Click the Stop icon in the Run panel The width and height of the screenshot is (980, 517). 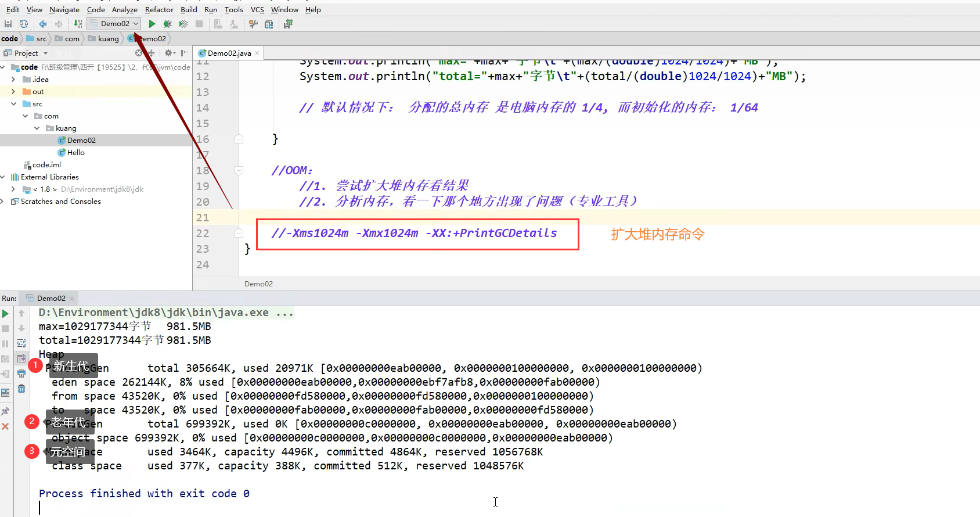click(x=5, y=329)
